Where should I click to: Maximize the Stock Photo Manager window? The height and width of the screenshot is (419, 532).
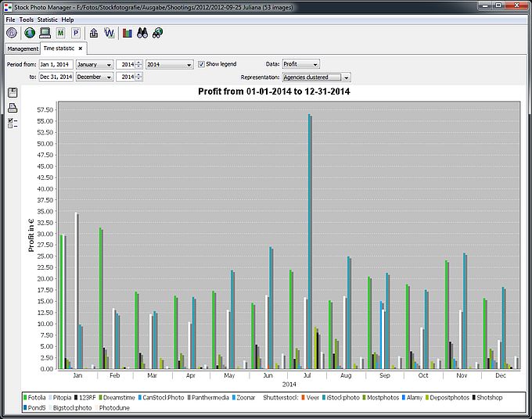[498, 5]
